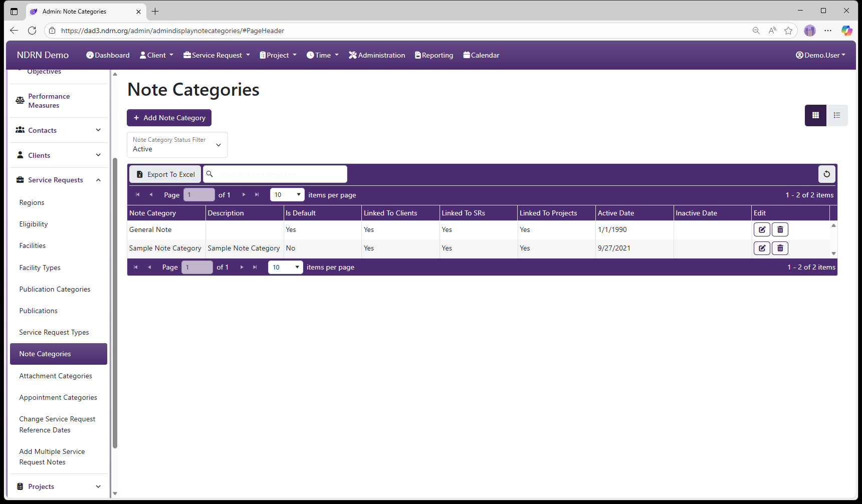Delete the Sample Note Category row
Viewport: 862px width, 504px height.
(780, 248)
